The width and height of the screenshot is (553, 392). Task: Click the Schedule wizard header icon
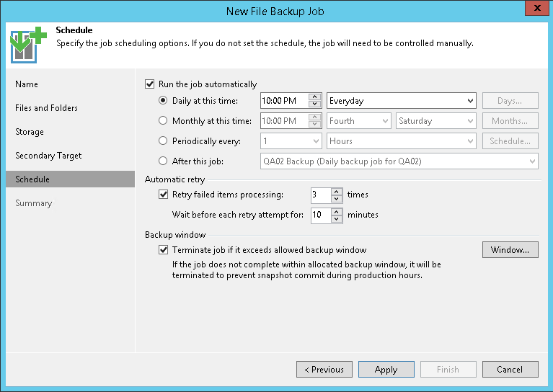coord(27,45)
